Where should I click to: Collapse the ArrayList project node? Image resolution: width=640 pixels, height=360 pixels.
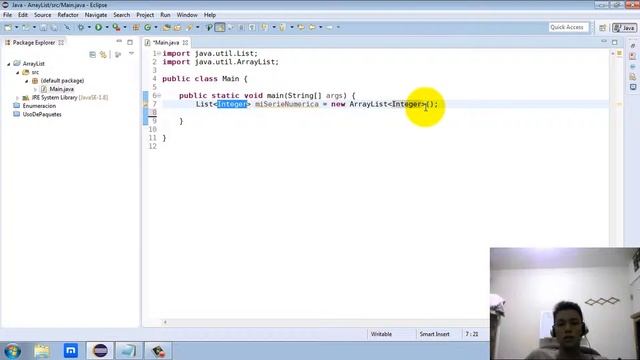point(9,64)
